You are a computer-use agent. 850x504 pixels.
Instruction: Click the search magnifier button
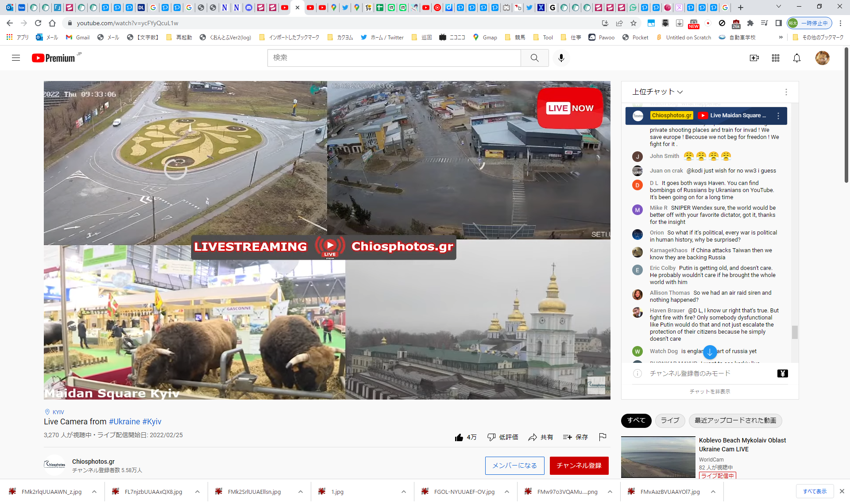(534, 58)
